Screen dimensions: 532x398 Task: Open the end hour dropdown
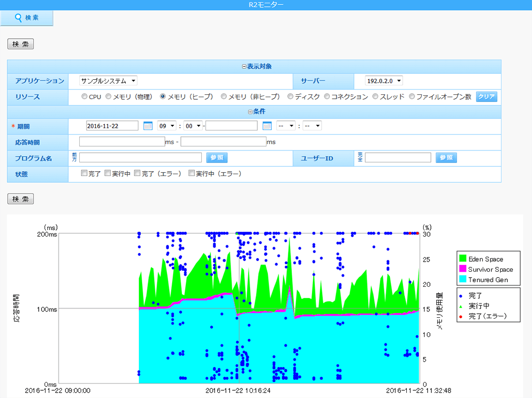pyautogui.click(x=286, y=126)
